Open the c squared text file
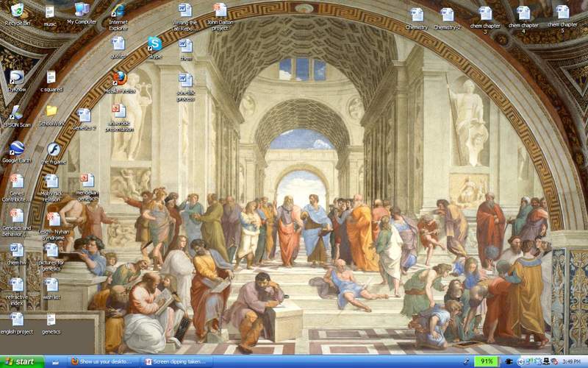Image resolution: width=588 pixels, height=368 pixels. 51,81
